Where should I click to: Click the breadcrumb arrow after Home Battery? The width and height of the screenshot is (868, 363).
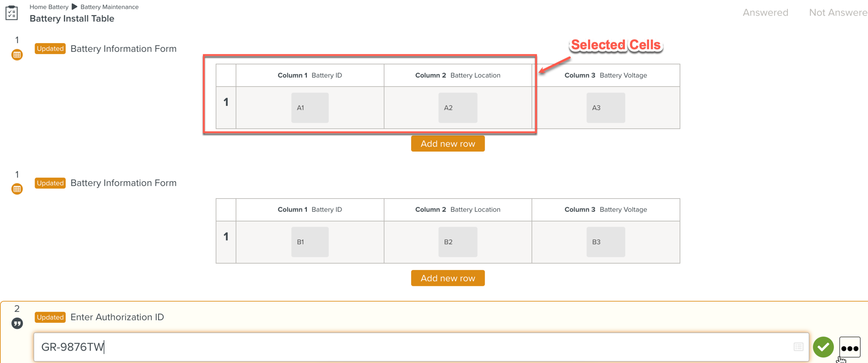point(74,7)
